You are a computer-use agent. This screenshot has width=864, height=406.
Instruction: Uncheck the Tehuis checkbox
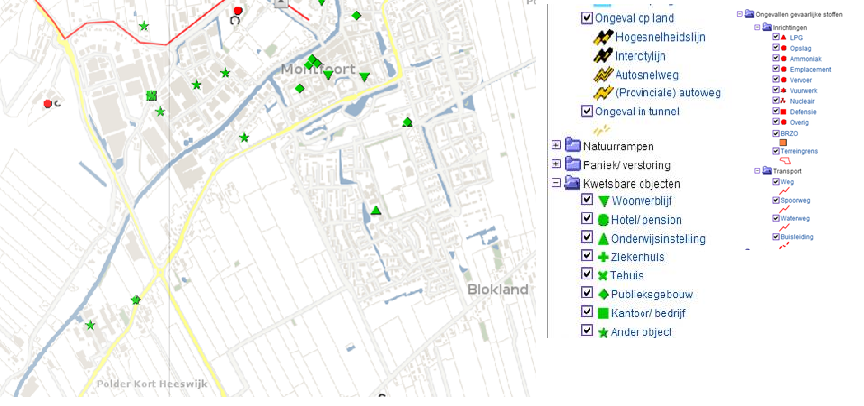point(587,274)
